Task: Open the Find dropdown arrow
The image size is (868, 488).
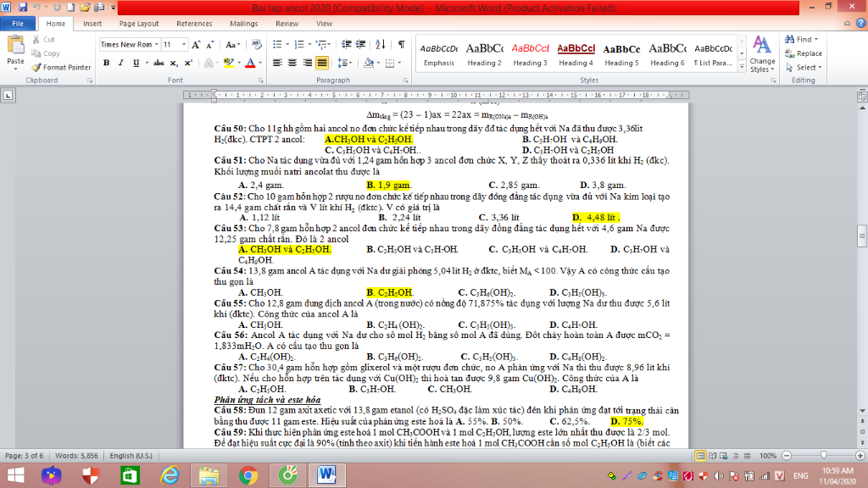Action: (816, 39)
